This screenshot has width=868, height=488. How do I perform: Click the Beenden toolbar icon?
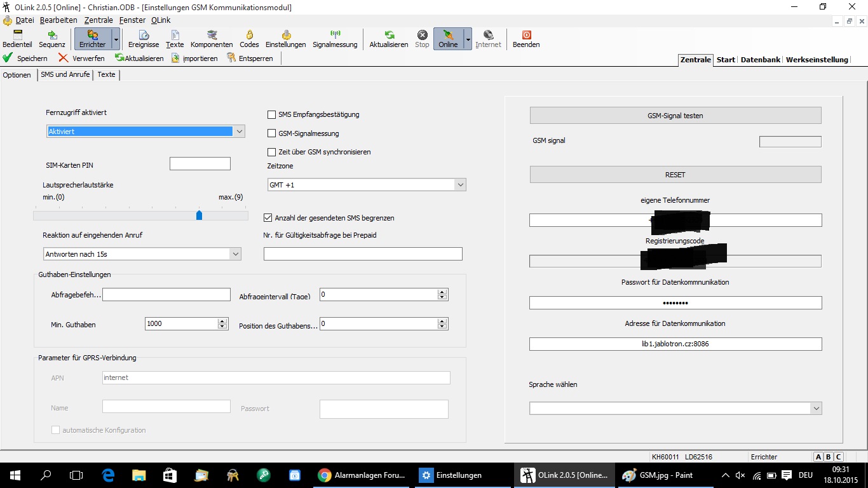(x=526, y=38)
